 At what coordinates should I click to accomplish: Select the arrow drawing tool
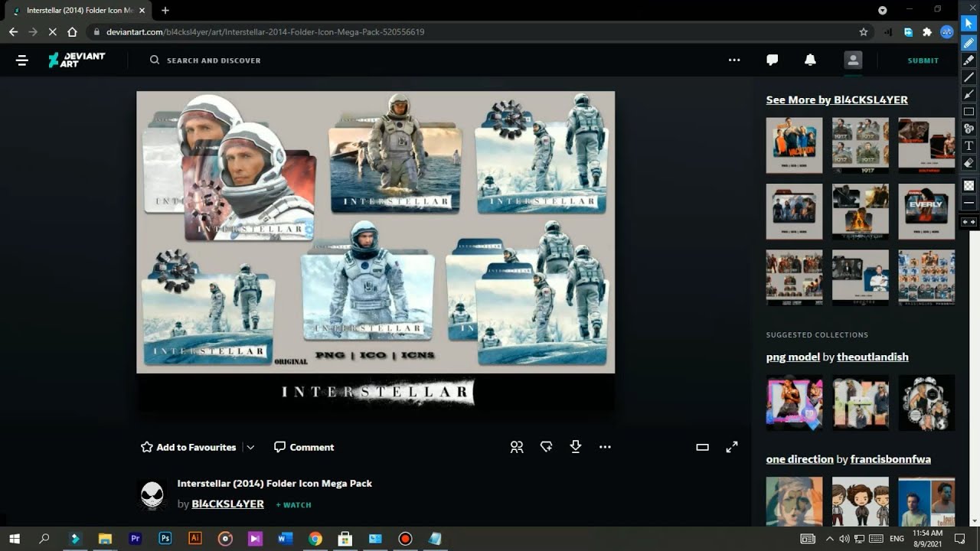click(x=969, y=94)
